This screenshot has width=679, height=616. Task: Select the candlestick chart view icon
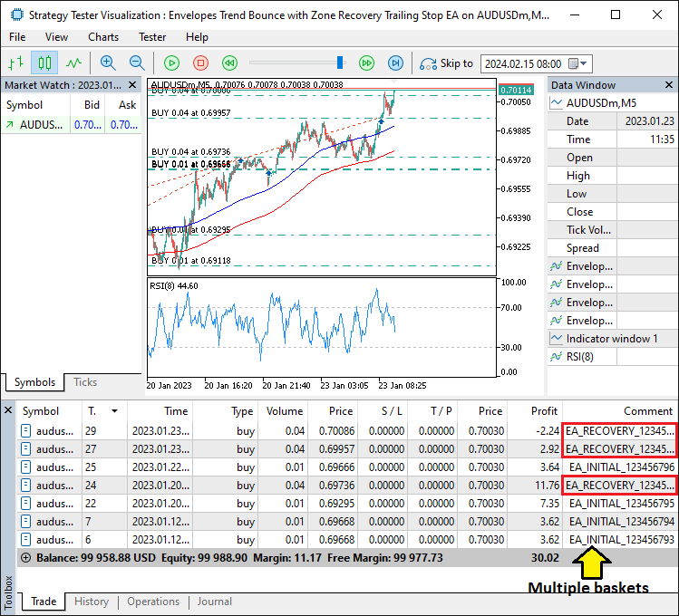click(x=44, y=63)
